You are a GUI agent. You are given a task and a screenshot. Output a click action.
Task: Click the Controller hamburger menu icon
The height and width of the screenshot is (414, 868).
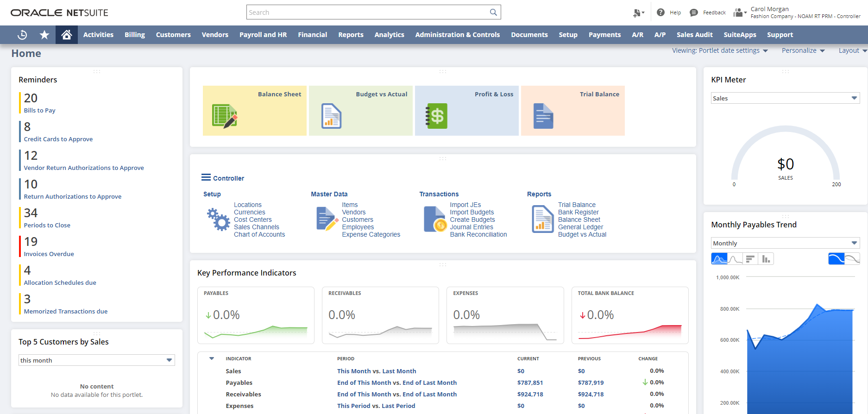pyautogui.click(x=206, y=177)
